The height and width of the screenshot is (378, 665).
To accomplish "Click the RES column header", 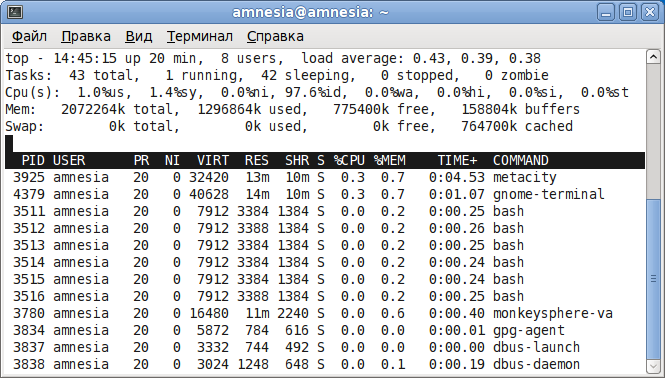I will [x=257, y=160].
